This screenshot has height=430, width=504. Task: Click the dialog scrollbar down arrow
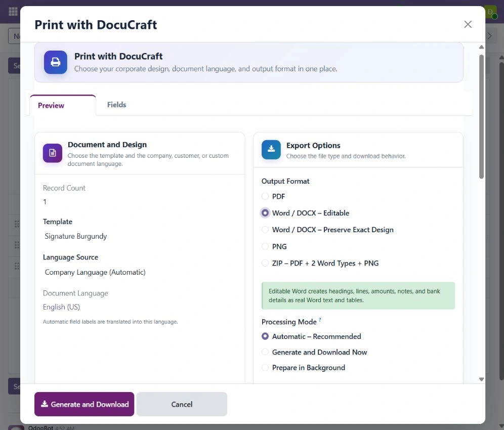[x=481, y=379]
